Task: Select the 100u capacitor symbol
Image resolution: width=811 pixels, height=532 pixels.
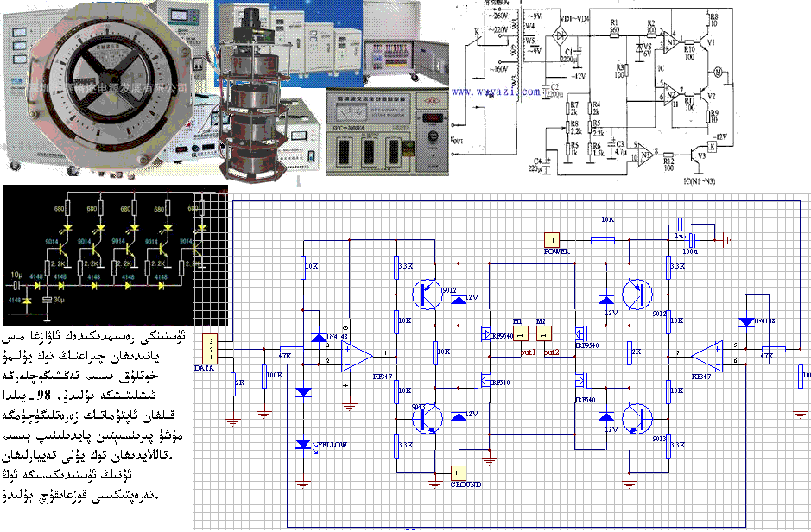Action: click(692, 240)
